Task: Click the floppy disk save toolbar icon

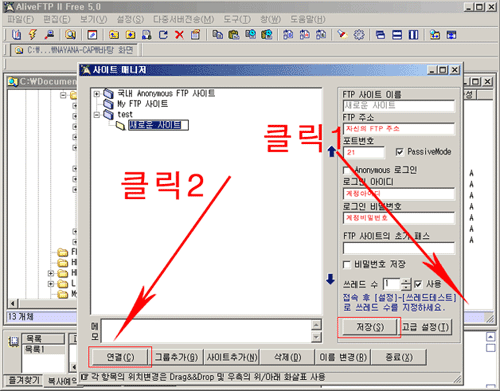Action: [147, 35]
